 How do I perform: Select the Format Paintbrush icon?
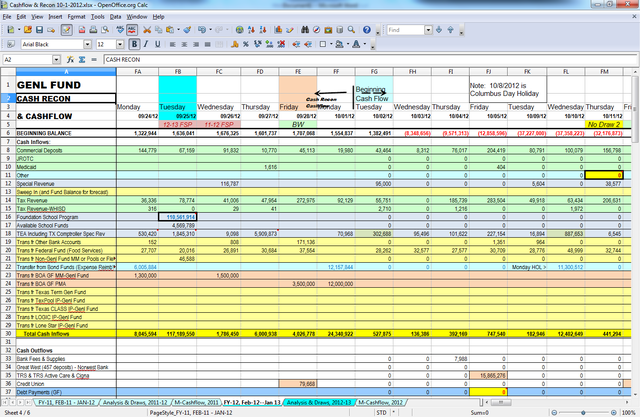187,30
